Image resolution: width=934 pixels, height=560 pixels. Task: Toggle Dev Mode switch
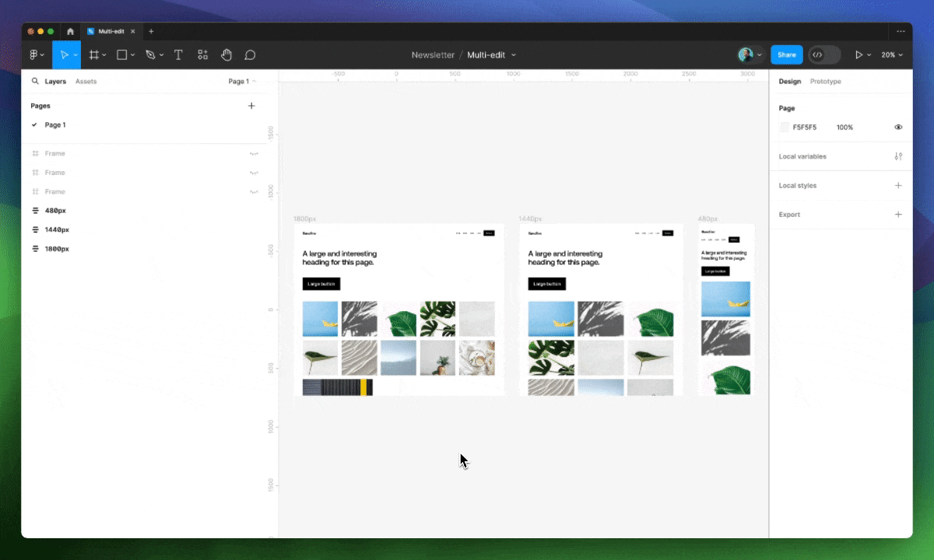[824, 55]
